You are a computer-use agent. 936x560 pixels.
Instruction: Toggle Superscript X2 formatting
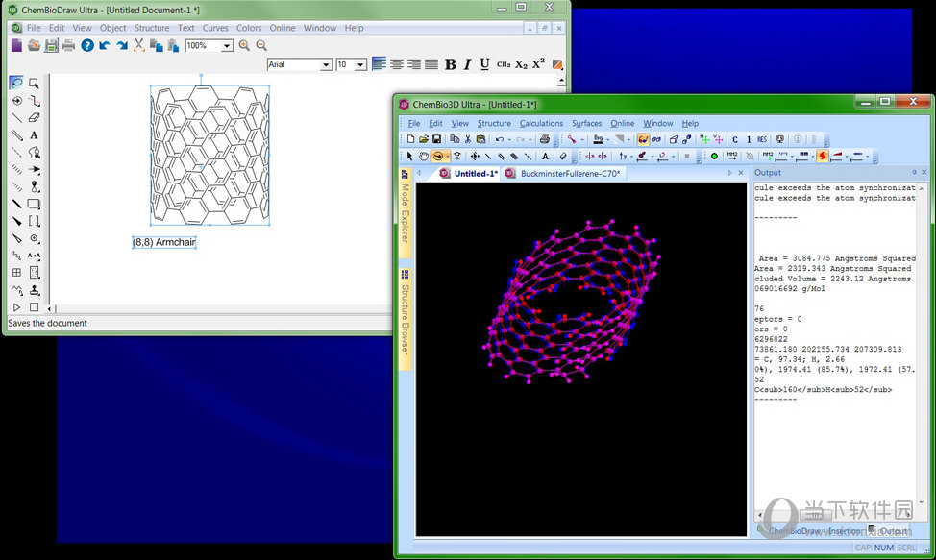tap(538, 63)
